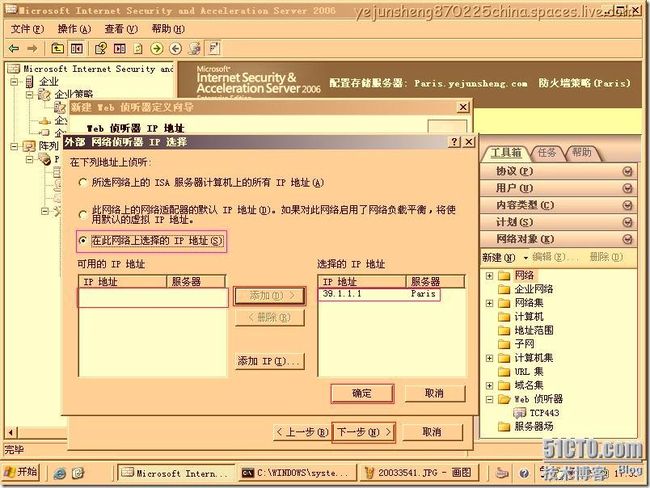Click the 子网 folder icon
This screenshot has width=650, height=488.
point(504,344)
